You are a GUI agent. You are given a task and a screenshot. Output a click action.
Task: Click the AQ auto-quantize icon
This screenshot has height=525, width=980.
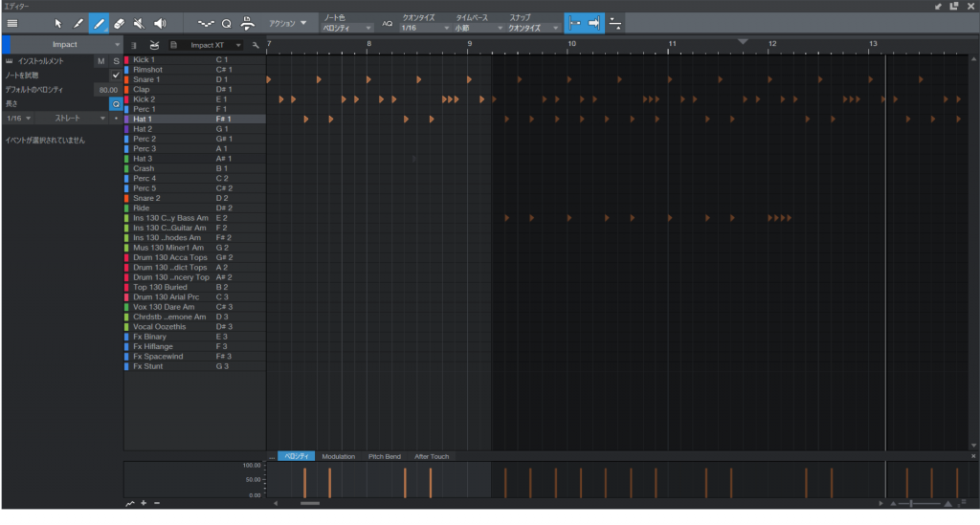coord(387,23)
